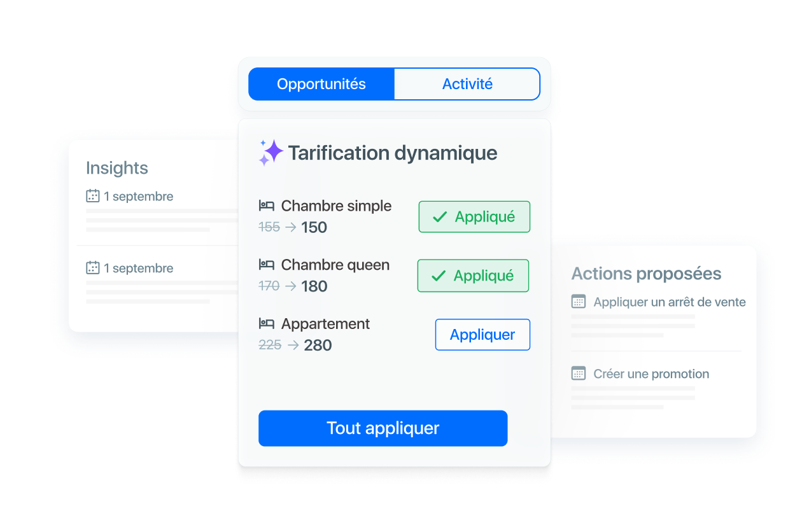Click the struck-through price 225 for Appartement

[270, 345]
